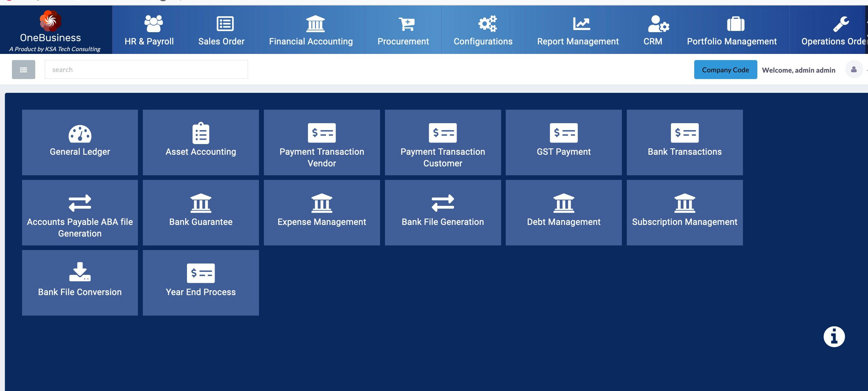Switch to the Procurement module
Screen dimensions: 868x391
[403, 30]
